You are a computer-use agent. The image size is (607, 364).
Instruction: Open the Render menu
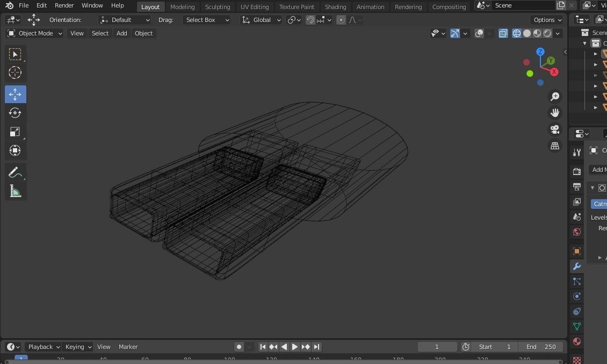point(64,5)
